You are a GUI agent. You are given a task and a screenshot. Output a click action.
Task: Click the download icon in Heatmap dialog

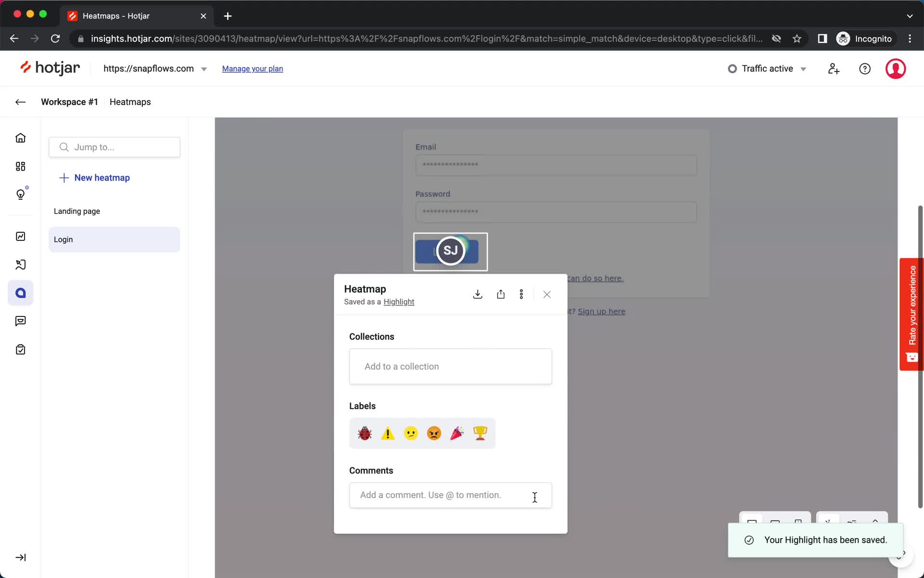tap(476, 294)
